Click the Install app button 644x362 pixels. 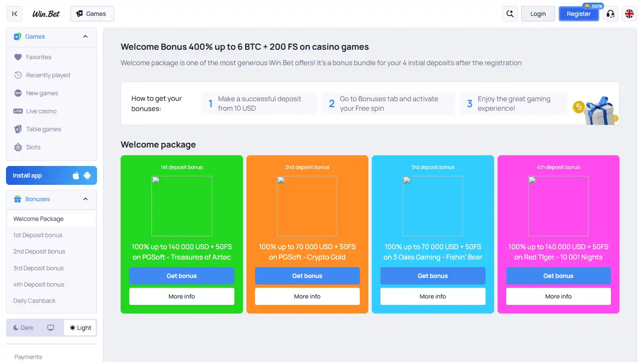(52, 175)
